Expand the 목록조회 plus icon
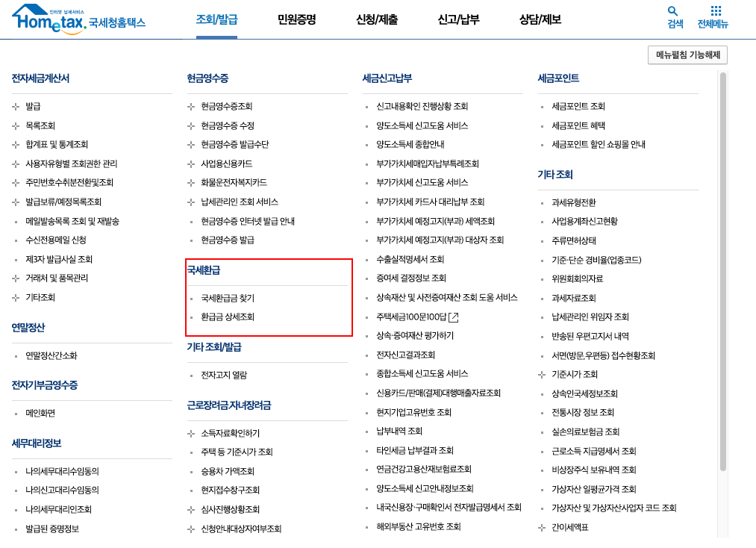This screenshot has height=548, width=756. (x=16, y=126)
